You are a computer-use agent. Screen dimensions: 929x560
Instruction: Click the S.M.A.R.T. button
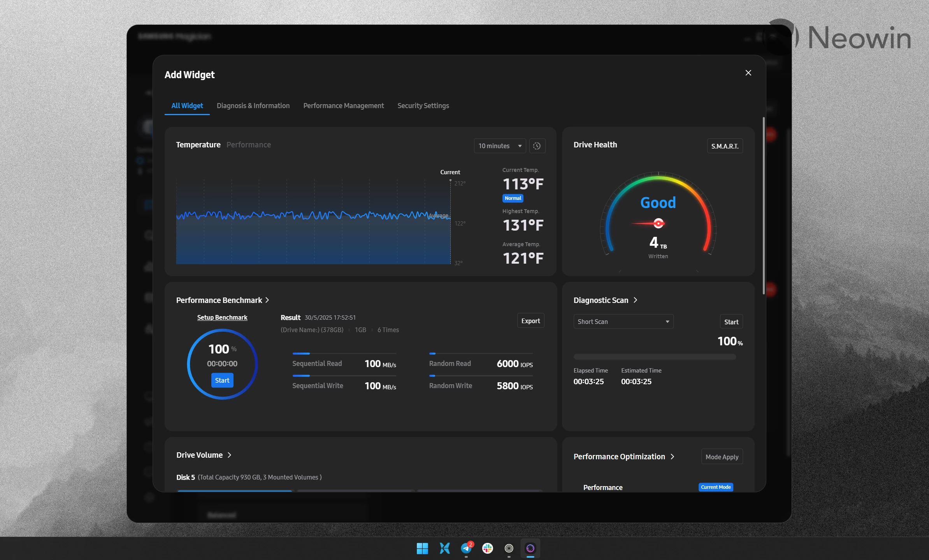click(725, 146)
